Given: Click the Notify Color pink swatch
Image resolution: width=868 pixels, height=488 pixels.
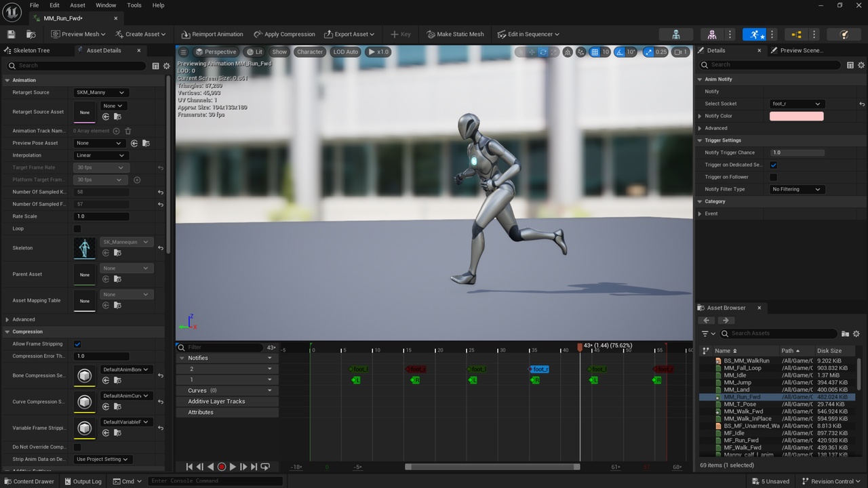Looking at the screenshot, I should pyautogui.click(x=797, y=116).
